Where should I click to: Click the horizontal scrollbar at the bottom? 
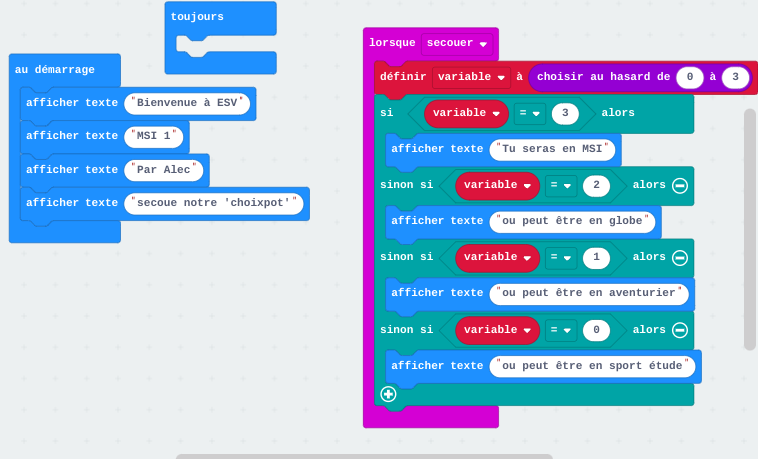(x=364, y=456)
